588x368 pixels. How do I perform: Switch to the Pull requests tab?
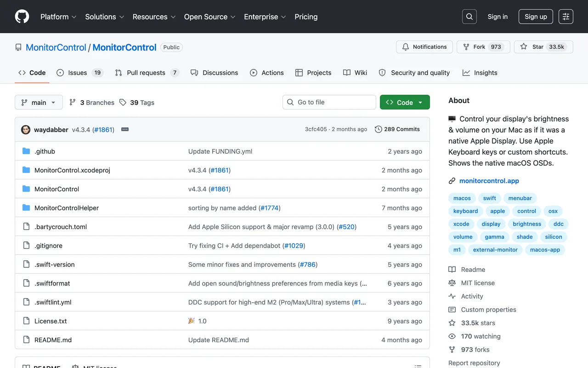pos(147,73)
